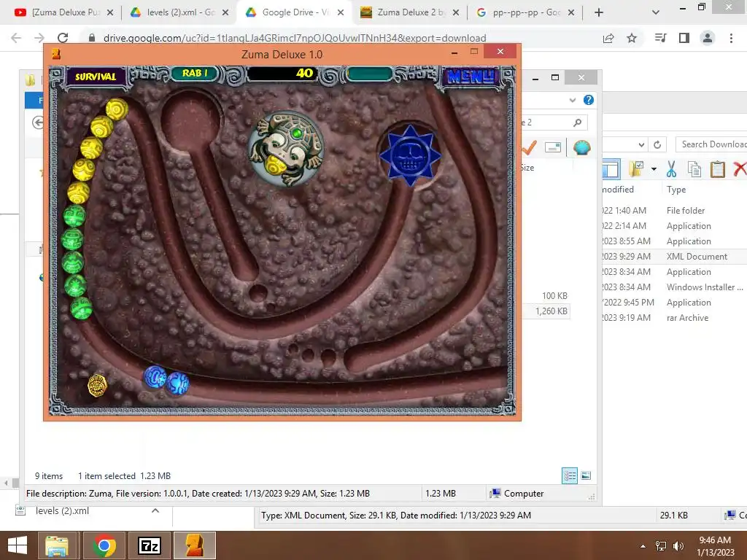Show hidden system tray icons
The height and width of the screenshot is (560, 747).
tap(643, 546)
